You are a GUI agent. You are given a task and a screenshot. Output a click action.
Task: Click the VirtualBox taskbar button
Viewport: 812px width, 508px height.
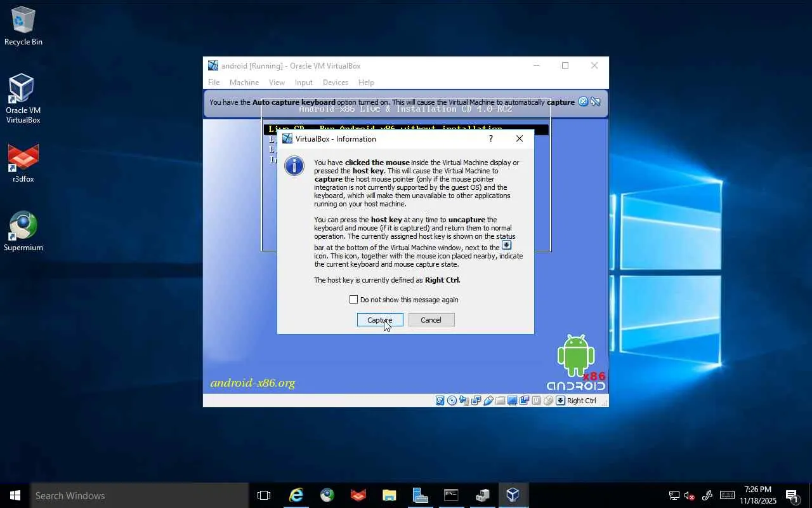(513, 495)
